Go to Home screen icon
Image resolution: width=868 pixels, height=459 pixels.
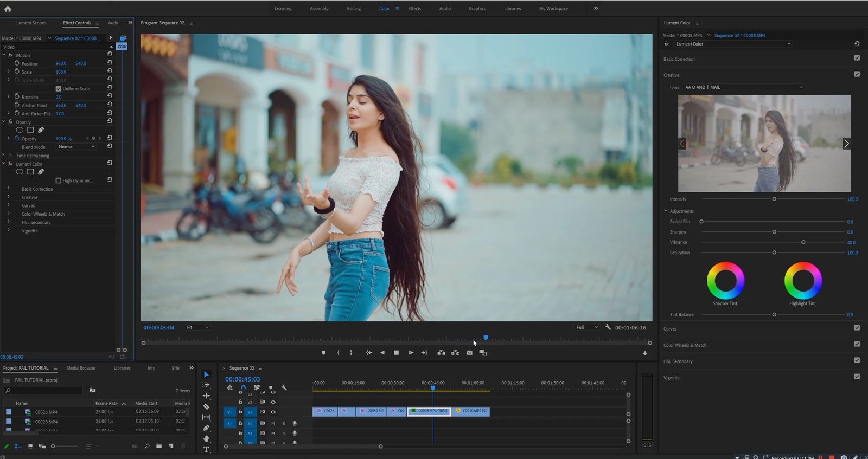click(x=8, y=9)
